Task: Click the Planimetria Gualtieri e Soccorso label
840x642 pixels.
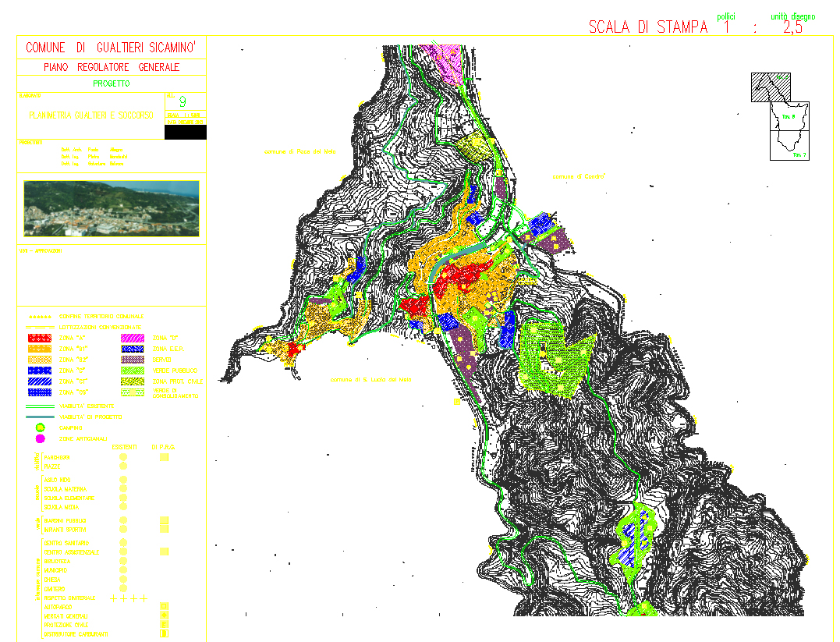Action: (90, 115)
